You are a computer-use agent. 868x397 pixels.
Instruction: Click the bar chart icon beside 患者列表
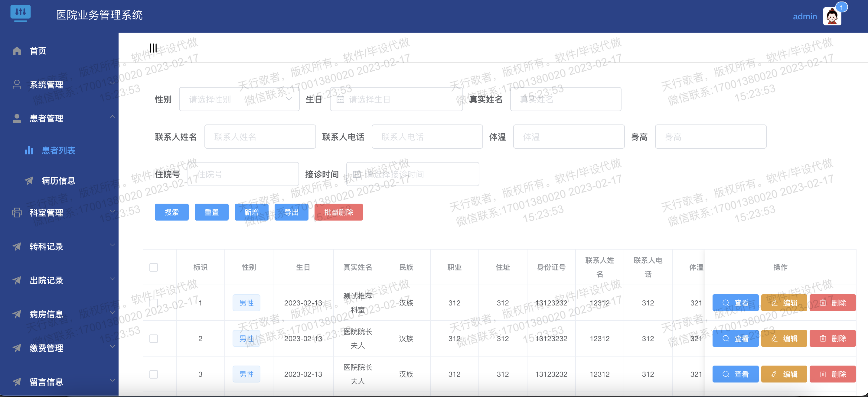29,150
